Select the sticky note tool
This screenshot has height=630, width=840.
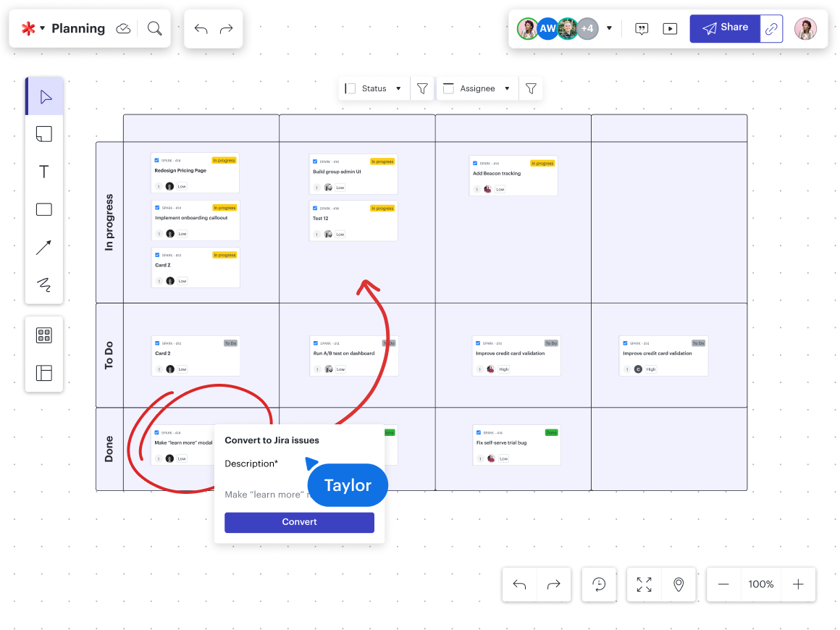pyautogui.click(x=44, y=134)
